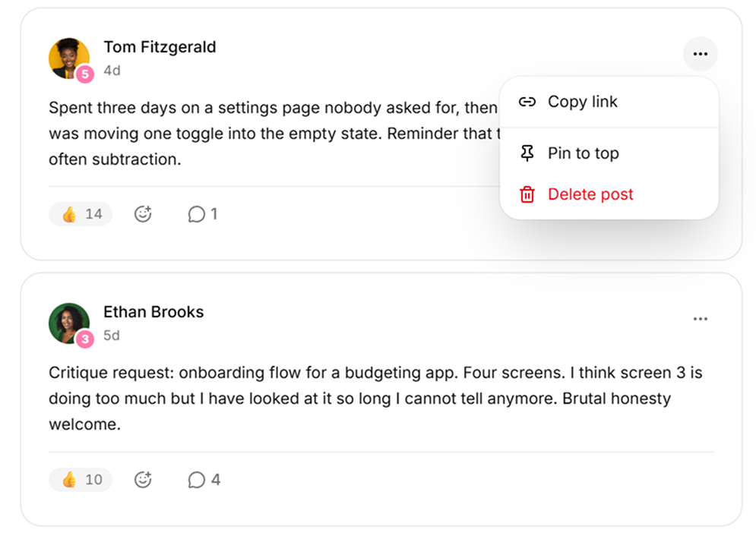Viewport: 756px width, 536px height.
Task: Click the pink level 5 badge
Action: [85, 74]
